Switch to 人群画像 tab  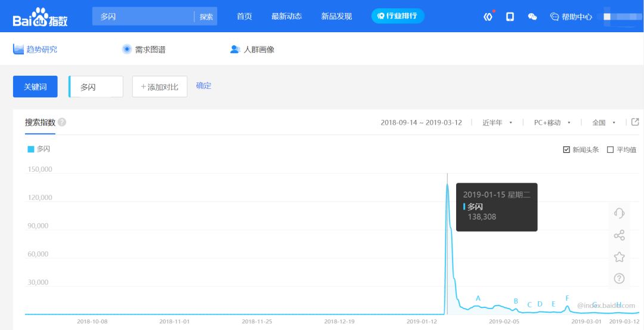click(252, 50)
